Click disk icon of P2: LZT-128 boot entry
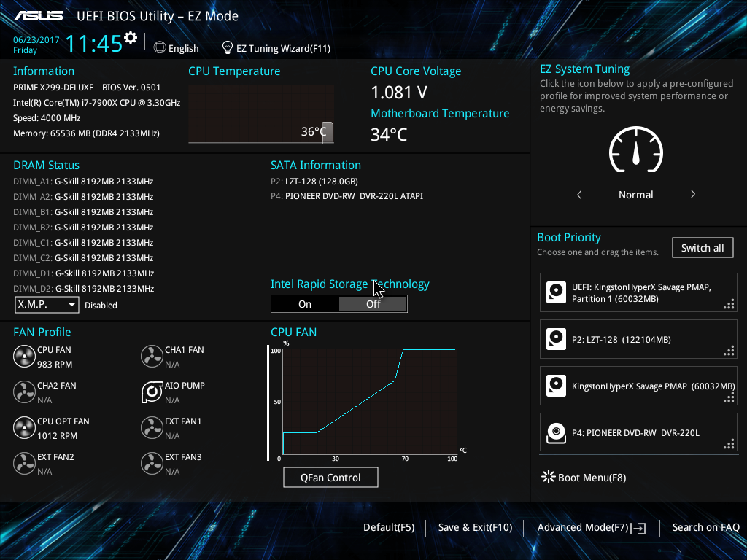The width and height of the screenshot is (747, 560). 556,339
